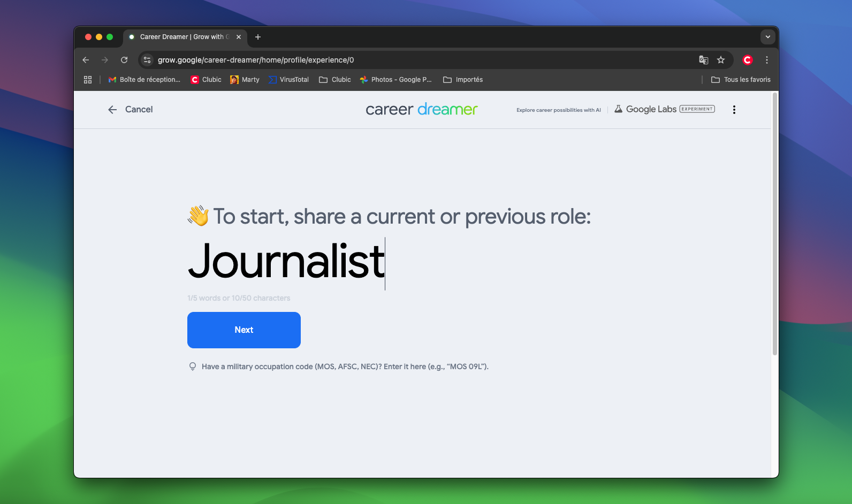Open site information icon in address bar
This screenshot has height=504, width=852.
147,60
